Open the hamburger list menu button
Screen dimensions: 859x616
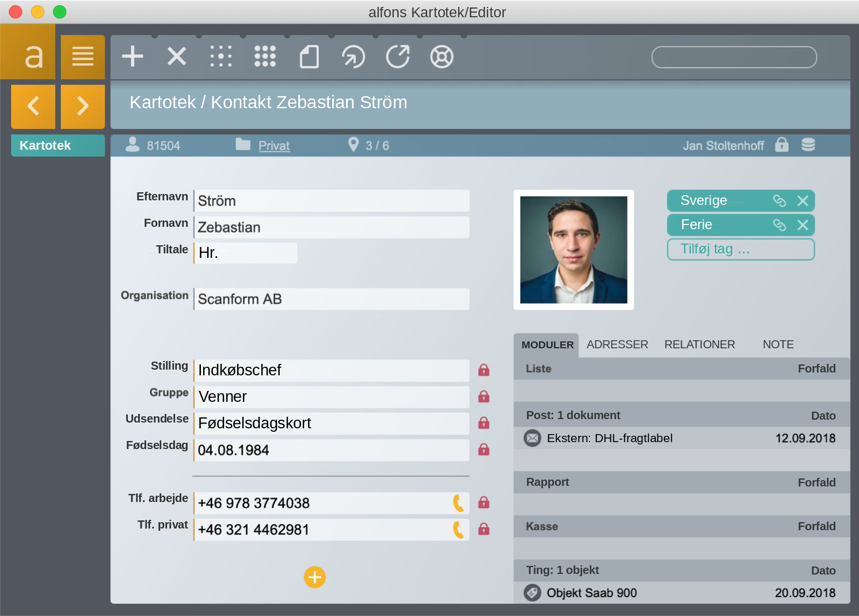click(x=83, y=57)
